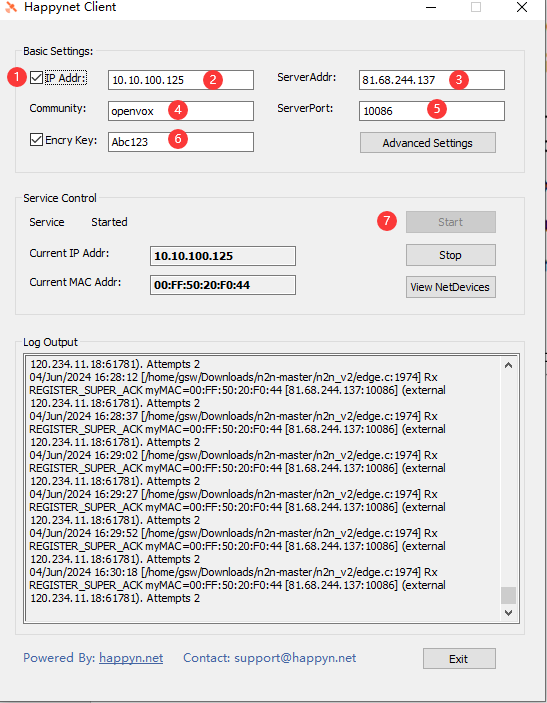The width and height of the screenshot is (547, 703).
Task: Click the log line timestamped 16:28:37
Action: coord(234,417)
